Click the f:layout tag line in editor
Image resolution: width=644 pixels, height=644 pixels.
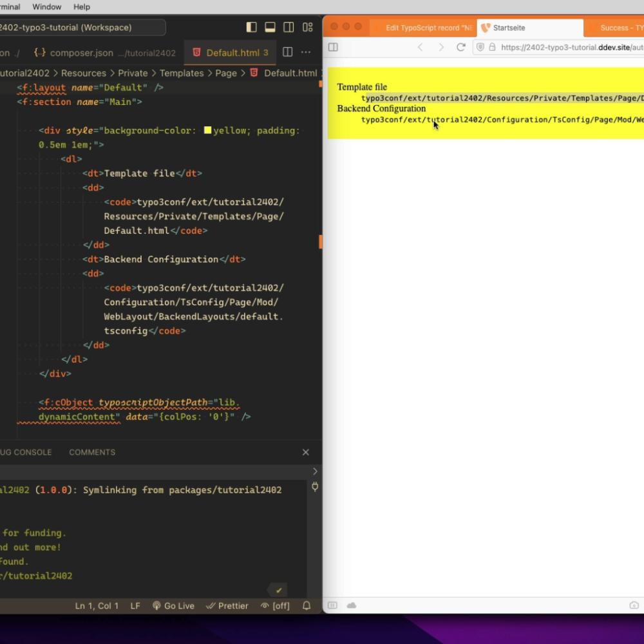(90, 88)
